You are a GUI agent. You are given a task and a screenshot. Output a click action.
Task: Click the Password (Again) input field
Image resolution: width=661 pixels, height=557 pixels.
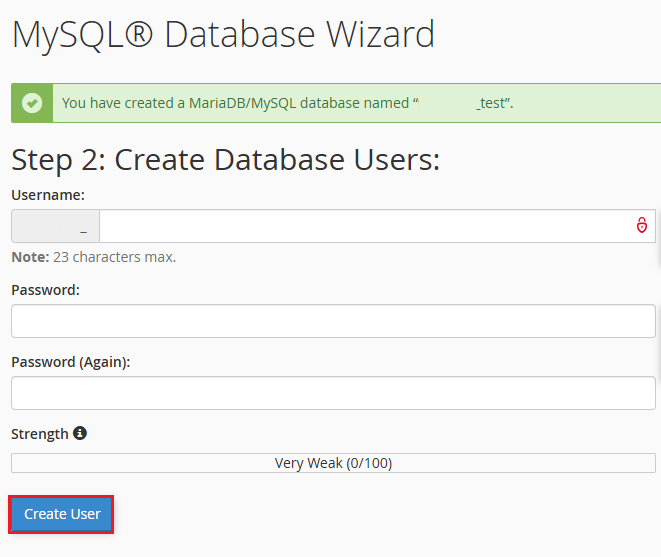[x=333, y=393]
